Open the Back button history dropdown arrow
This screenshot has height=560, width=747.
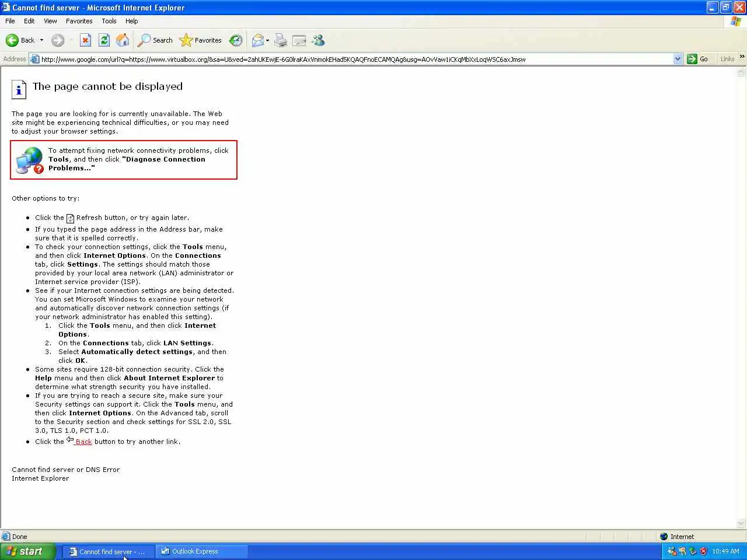pyautogui.click(x=41, y=40)
